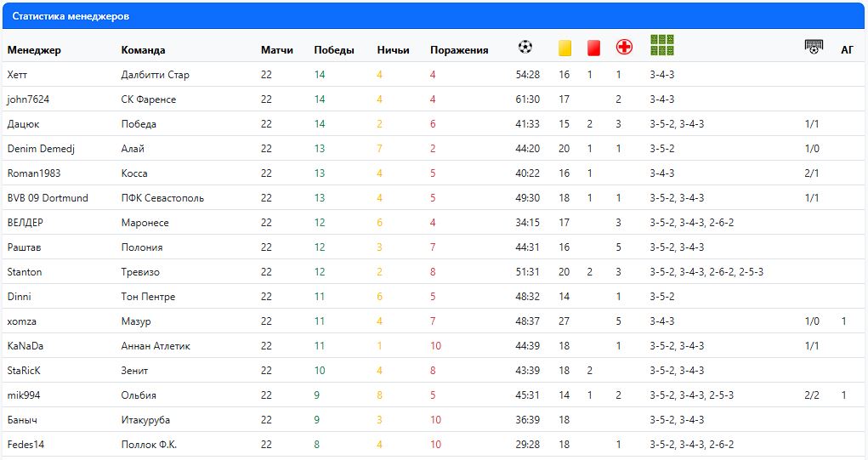The image size is (868, 460).
Task: Click the АГ column header
Action: [x=847, y=50]
